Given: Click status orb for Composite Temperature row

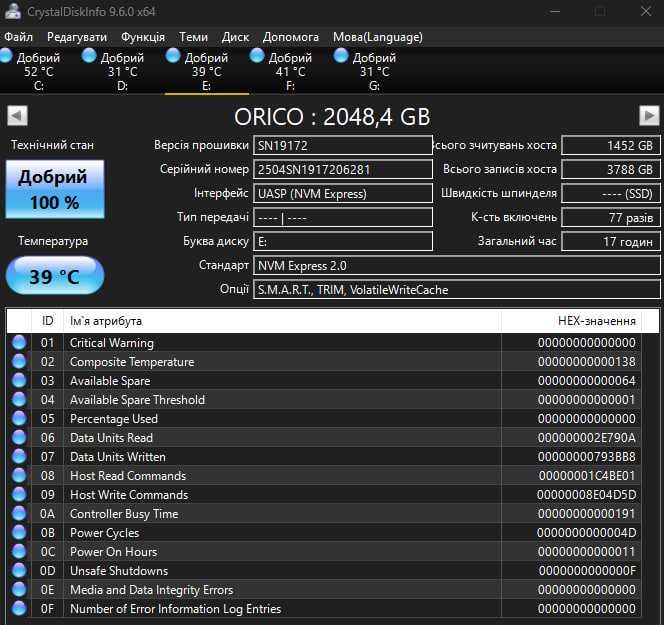Looking at the screenshot, I should point(19,361).
